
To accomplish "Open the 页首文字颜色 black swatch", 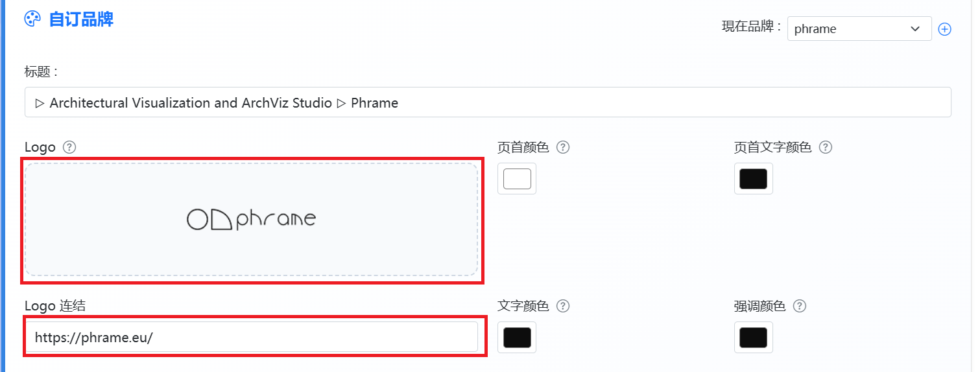I will (753, 178).
